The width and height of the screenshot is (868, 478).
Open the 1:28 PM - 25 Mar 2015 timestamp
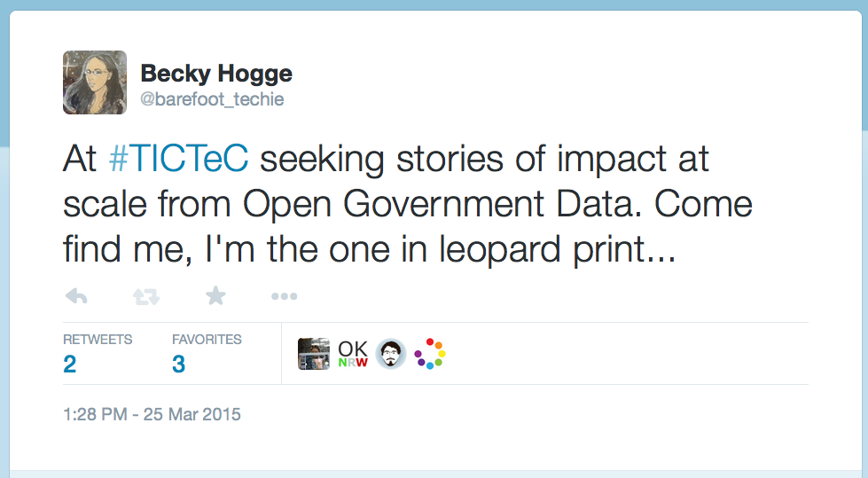[x=152, y=414]
